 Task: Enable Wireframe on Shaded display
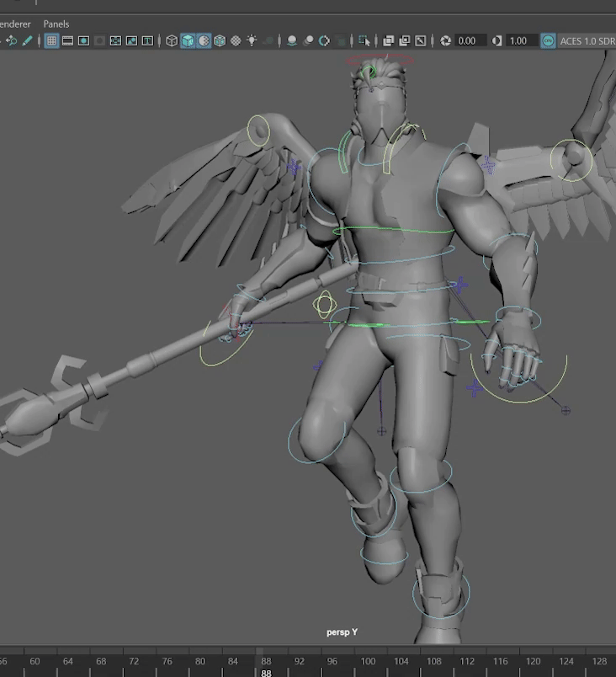click(x=220, y=41)
